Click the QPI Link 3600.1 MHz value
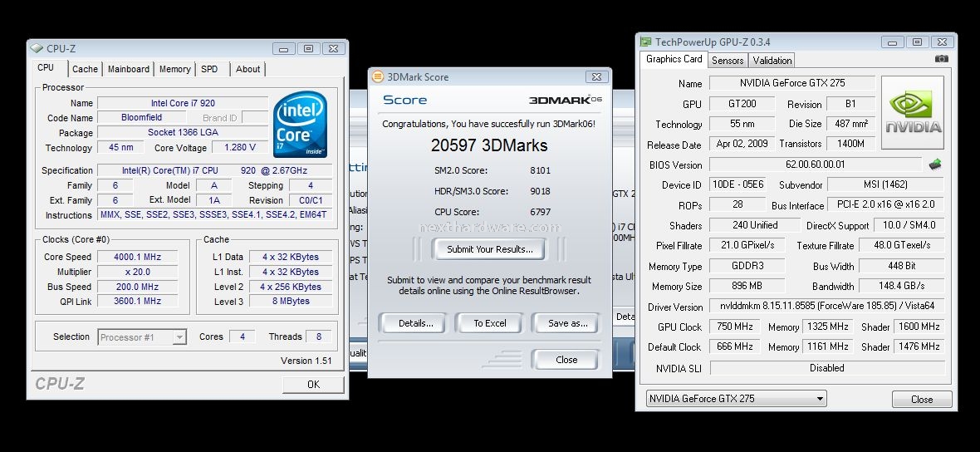This screenshot has height=452, width=980. click(138, 302)
